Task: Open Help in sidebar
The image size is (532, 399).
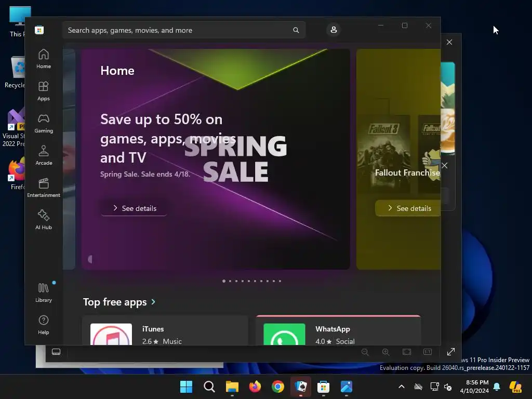Action: (44, 325)
